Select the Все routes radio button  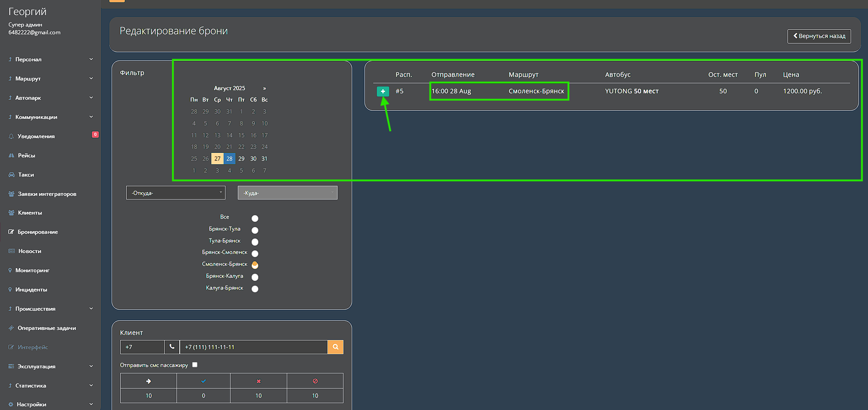[x=255, y=218]
